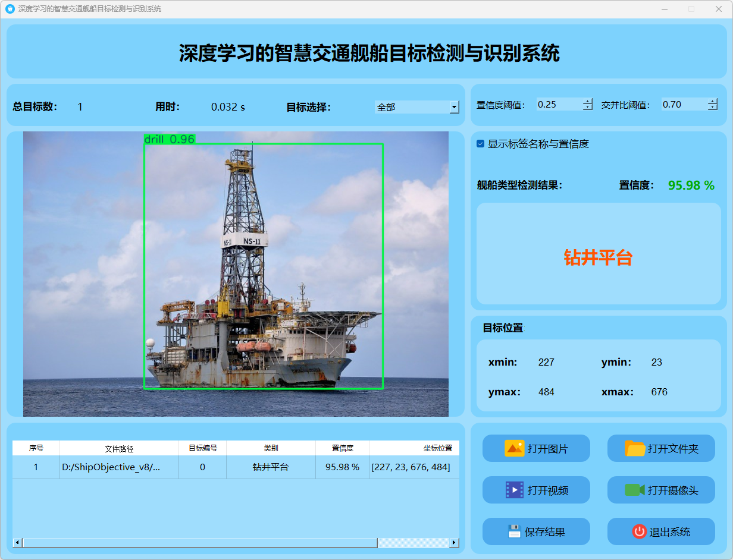Image resolution: width=733 pixels, height=560 pixels.
Task: Decrease 交并比阈值 with the down arrow
Action: click(x=712, y=108)
